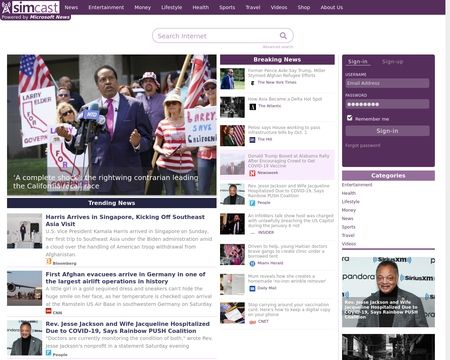Click the search magnifier icon
The image size is (450, 360).
[283, 36]
